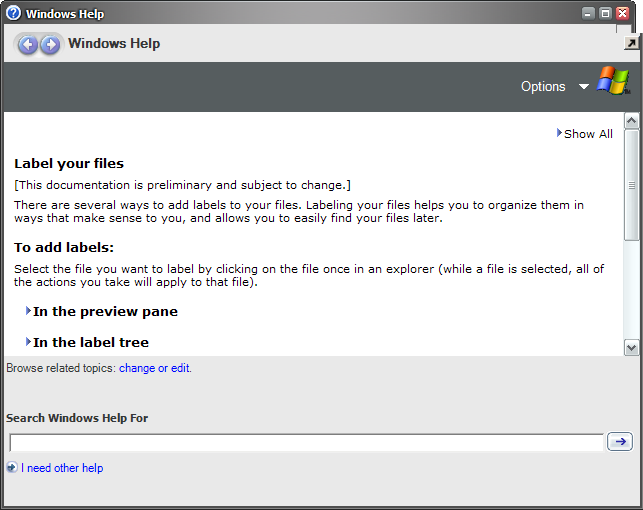Click the Windows flag logo
The width and height of the screenshot is (643, 510).
click(612, 82)
